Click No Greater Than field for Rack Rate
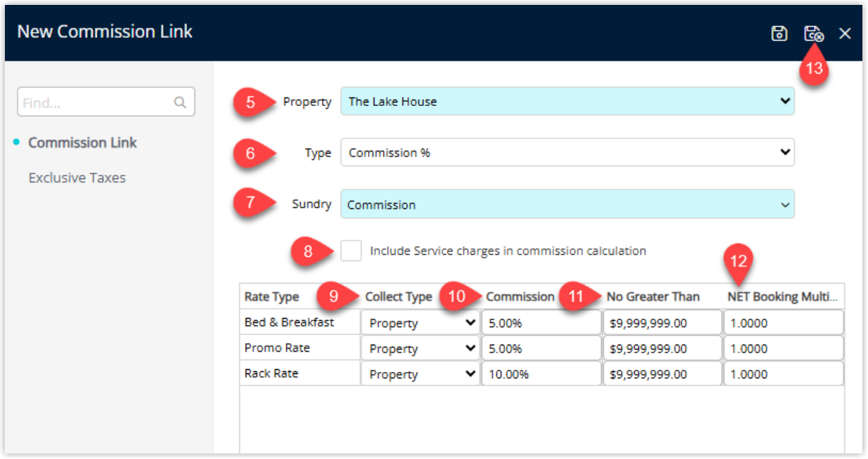 (662, 373)
